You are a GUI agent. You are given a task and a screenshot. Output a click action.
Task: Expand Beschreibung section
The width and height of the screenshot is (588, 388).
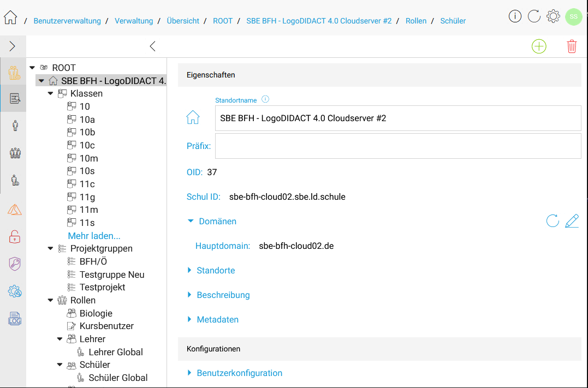(189, 295)
